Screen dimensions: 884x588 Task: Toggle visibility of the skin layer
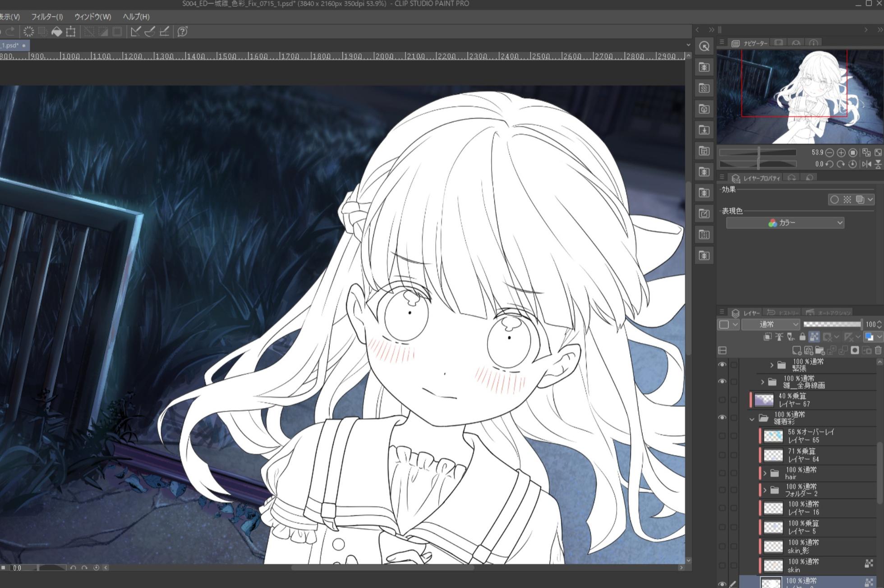pos(722,565)
